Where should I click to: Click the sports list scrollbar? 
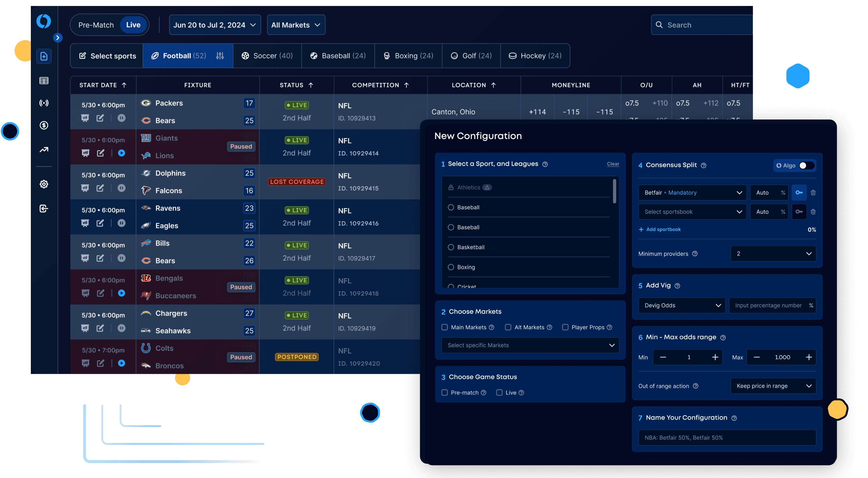[614, 191]
